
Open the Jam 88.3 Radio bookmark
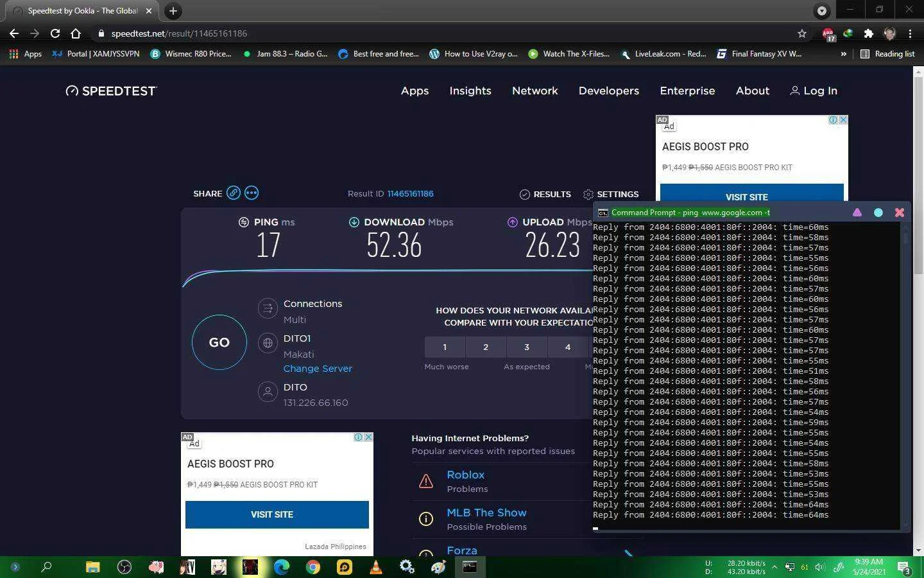pos(285,54)
